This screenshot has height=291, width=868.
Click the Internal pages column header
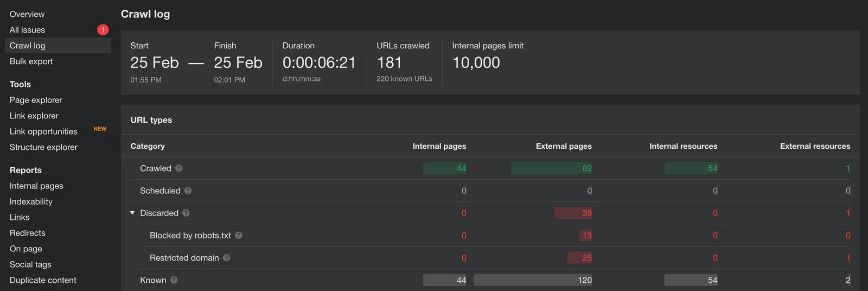click(x=439, y=146)
